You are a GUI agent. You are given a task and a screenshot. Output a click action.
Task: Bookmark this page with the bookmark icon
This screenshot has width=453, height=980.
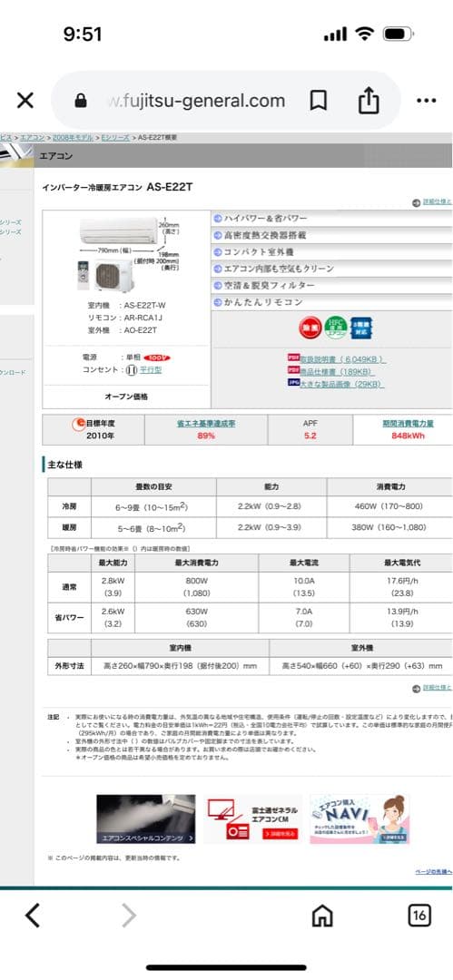(319, 100)
